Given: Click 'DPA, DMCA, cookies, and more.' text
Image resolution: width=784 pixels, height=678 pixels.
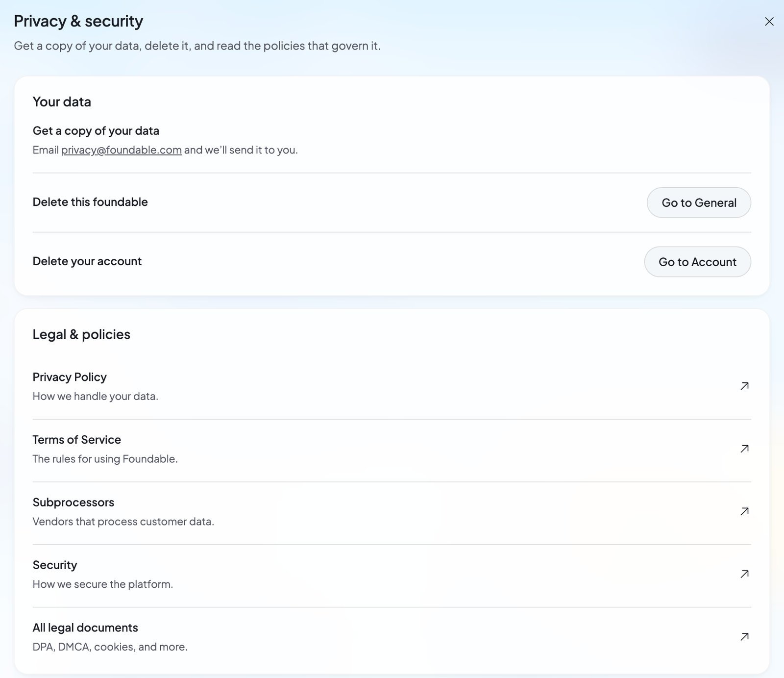Looking at the screenshot, I should pos(110,647).
